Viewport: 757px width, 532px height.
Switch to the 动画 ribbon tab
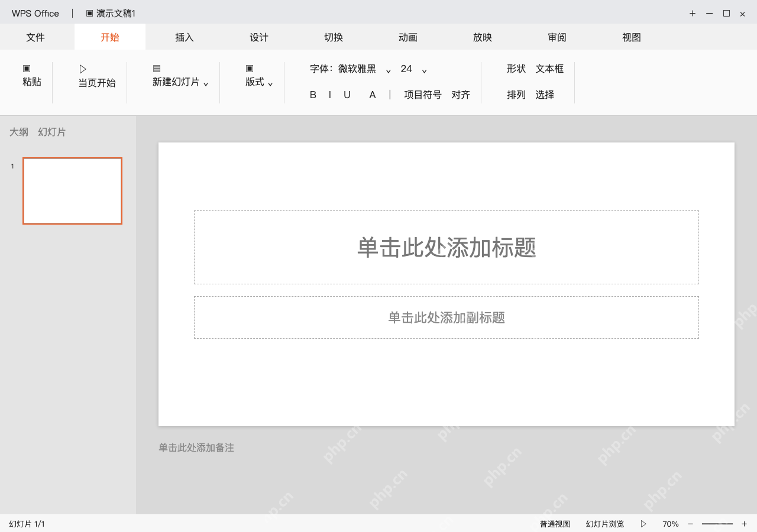[408, 37]
